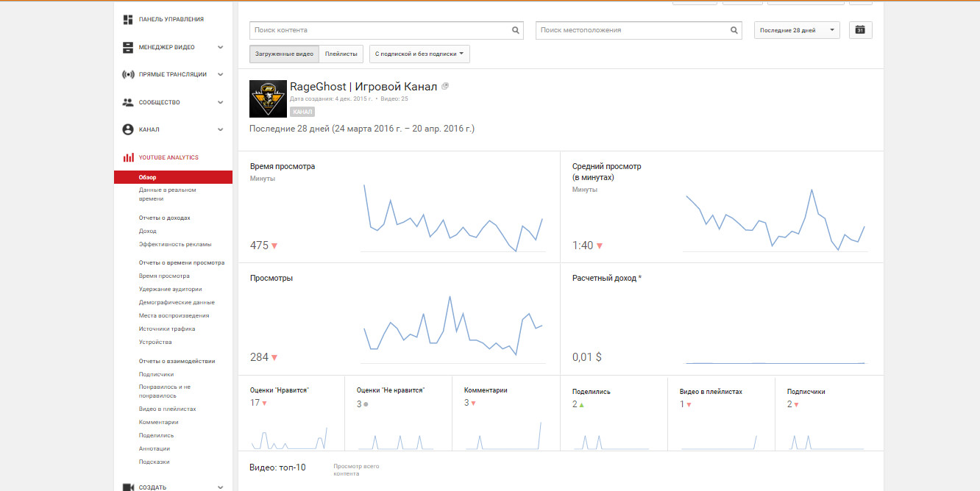Screen dimensions: 980x491
Task: Open the Время просмотра sidebar report
Action: tap(164, 276)
